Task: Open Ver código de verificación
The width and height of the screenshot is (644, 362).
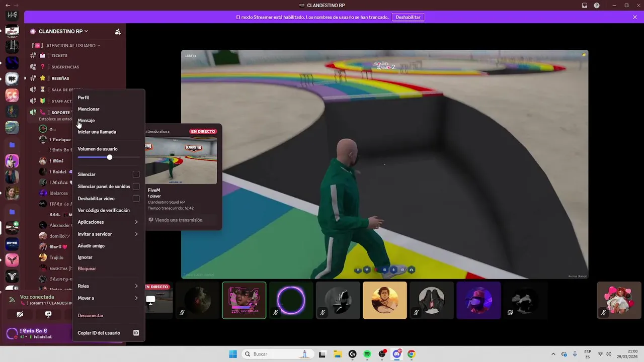Action: pos(109,210)
